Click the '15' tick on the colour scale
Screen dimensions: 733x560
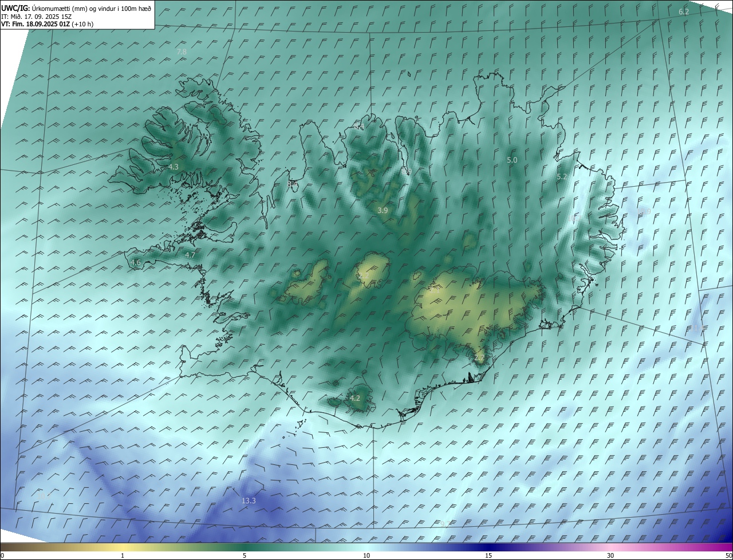(488, 555)
